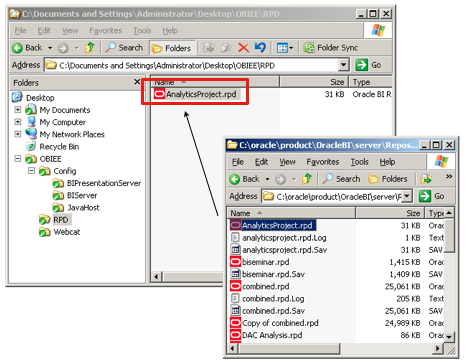Open the Edit menu in RPD window

click(44, 31)
